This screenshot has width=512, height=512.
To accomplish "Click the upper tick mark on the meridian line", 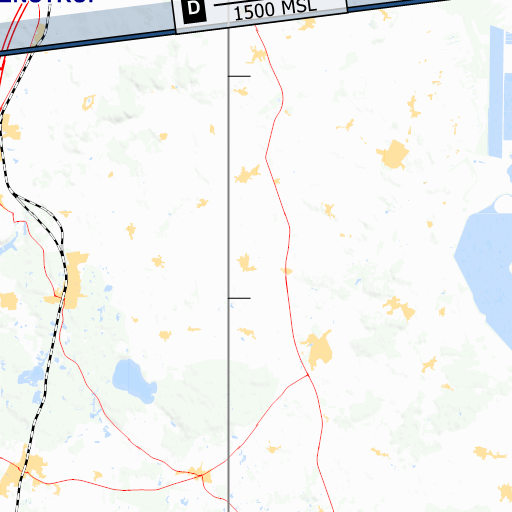I will pos(239,76).
